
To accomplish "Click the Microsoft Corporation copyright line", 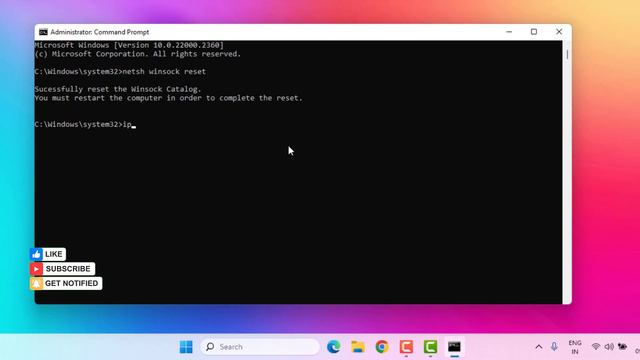I will tap(138, 54).
